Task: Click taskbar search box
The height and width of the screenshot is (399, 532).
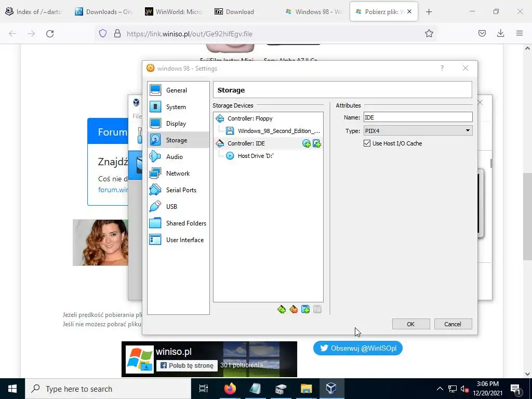Action: click(x=108, y=389)
